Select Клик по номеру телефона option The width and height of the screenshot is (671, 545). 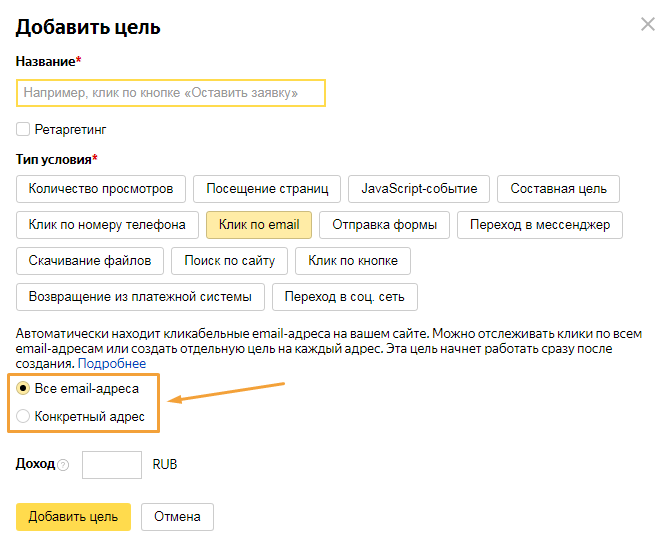(107, 225)
